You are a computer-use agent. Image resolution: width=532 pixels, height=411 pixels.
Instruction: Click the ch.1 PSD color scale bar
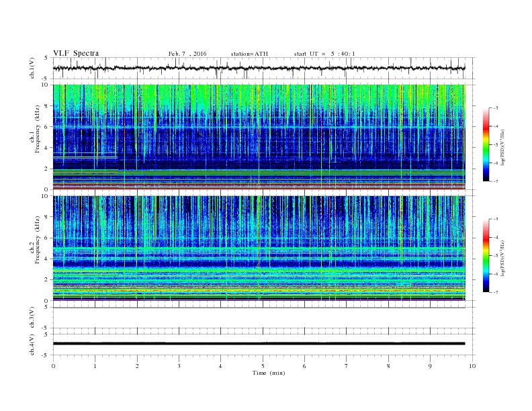click(x=486, y=145)
